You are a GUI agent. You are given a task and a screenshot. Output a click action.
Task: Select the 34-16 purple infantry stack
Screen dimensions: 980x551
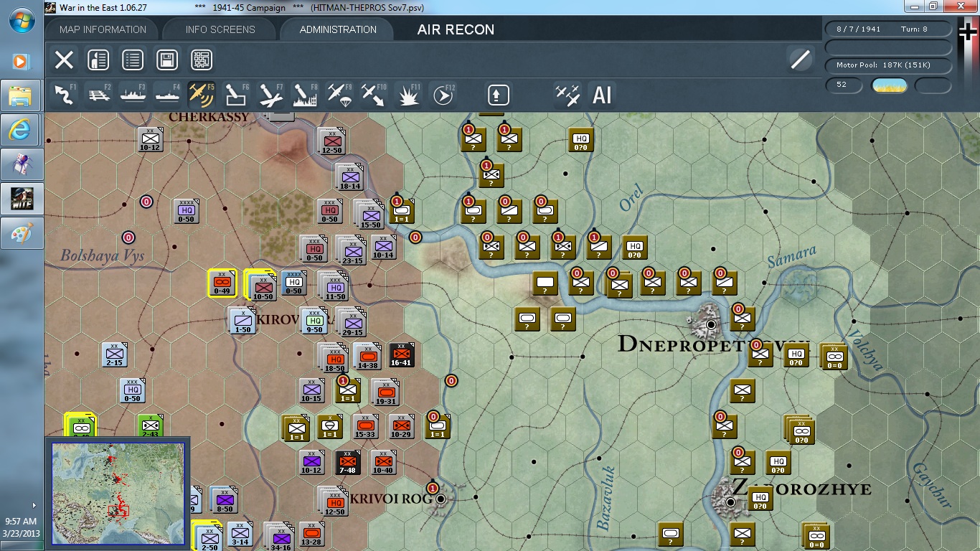pyautogui.click(x=279, y=536)
